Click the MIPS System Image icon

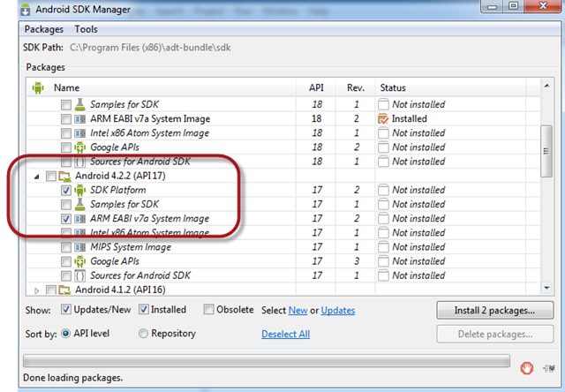[x=80, y=247]
